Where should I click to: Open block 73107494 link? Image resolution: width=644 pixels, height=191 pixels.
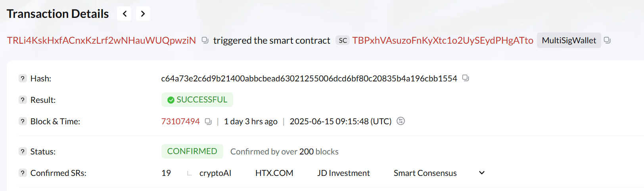tap(180, 122)
